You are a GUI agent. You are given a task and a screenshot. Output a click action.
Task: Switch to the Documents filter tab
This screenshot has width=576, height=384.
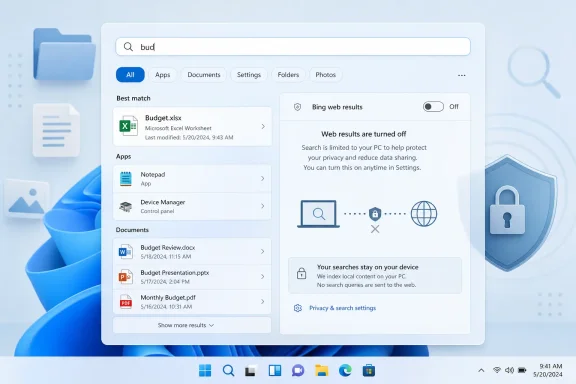[x=204, y=75]
